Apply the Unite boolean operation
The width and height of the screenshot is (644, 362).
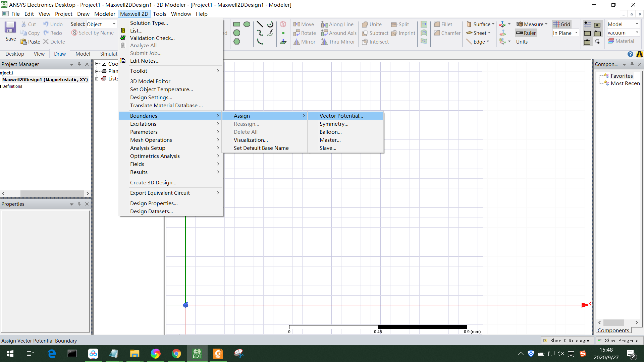tap(372, 24)
